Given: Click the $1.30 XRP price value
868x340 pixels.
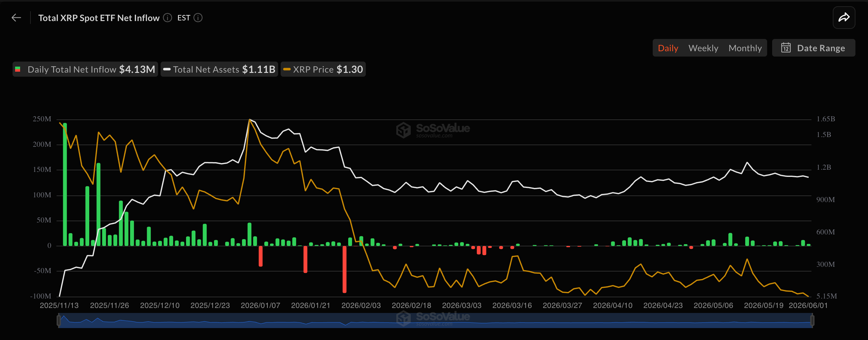Looking at the screenshot, I should pyautogui.click(x=350, y=69).
